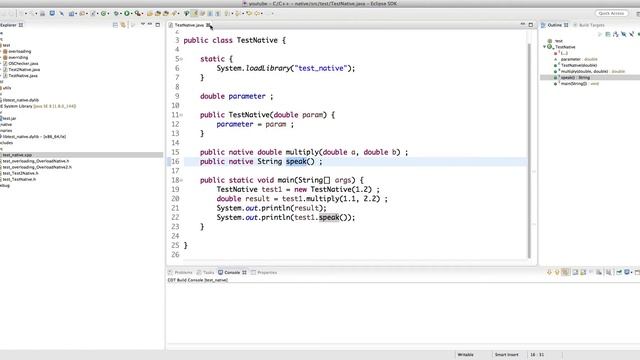Viewport: 640px width, 360px height.
Task: Select the Console tab
Action: 232,272
